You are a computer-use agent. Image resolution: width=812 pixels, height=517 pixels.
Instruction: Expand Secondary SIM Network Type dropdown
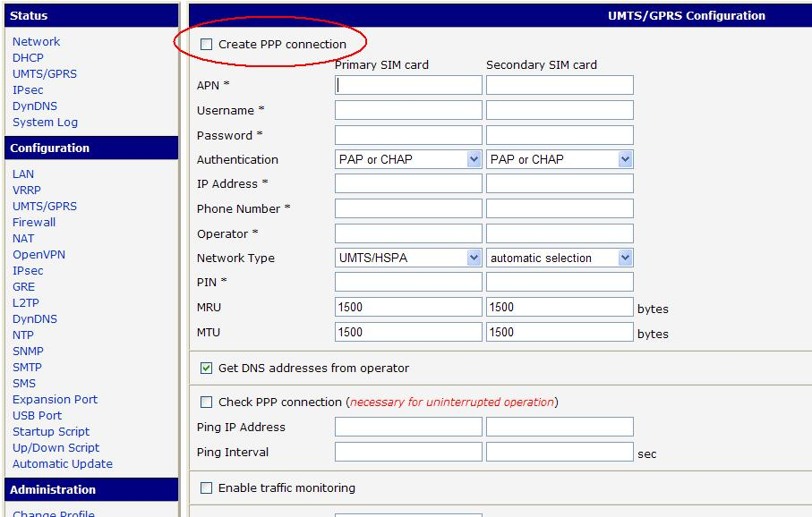pyautogui.click(x=560, y=258)
